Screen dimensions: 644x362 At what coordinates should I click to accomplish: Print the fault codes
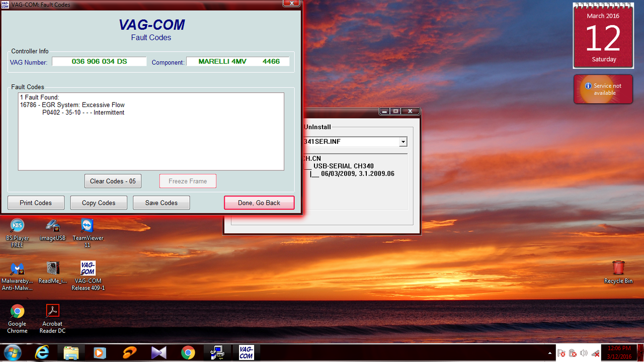point(36,203)
